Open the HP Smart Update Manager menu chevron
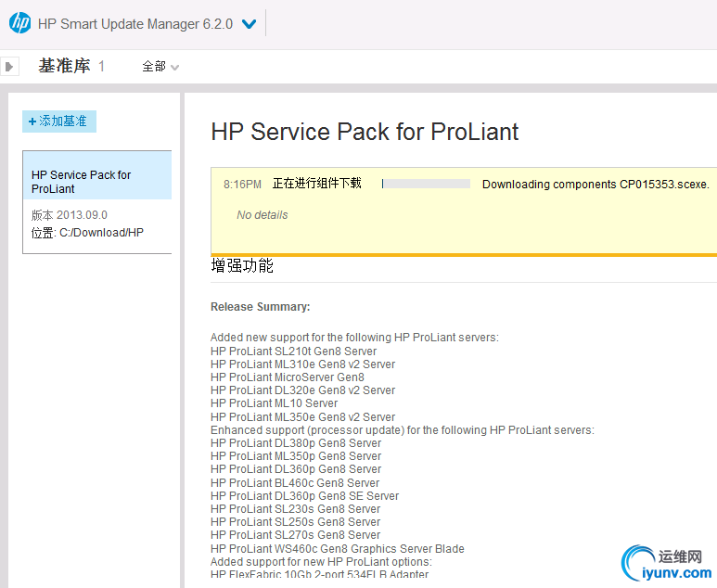This screenshot has width=717, height=588. click(249, 24)
